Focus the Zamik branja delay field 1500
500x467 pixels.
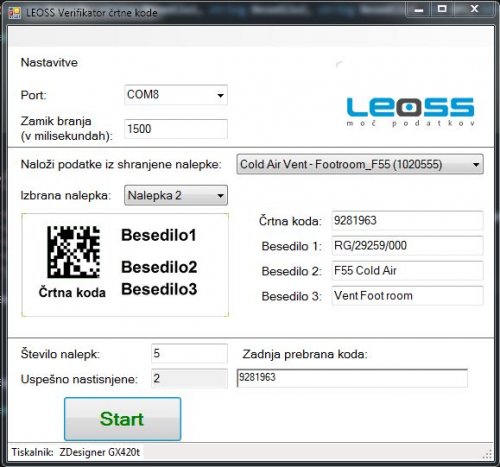coord(176,129)
